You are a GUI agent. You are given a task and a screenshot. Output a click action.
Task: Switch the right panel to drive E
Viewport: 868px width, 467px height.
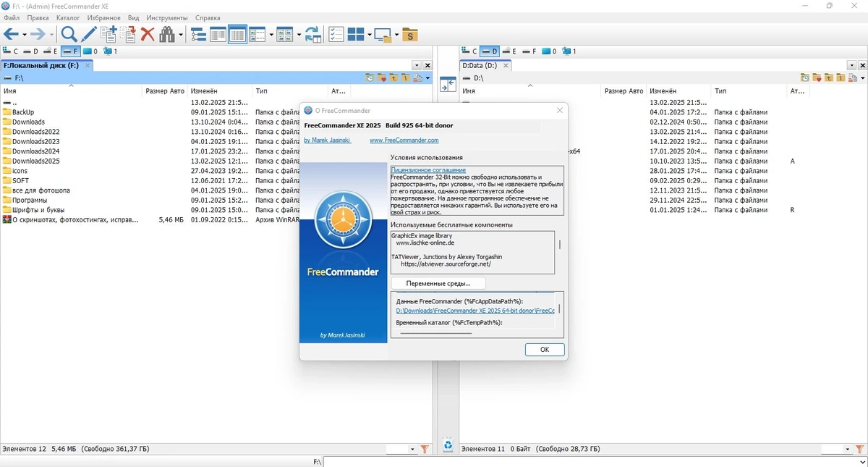click(x=510, y=51)
